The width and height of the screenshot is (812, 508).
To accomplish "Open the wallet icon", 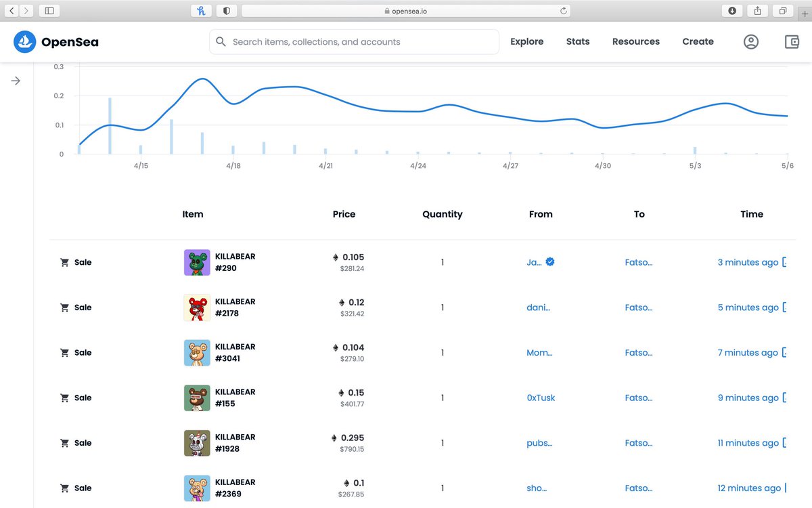I will [792, 42].
